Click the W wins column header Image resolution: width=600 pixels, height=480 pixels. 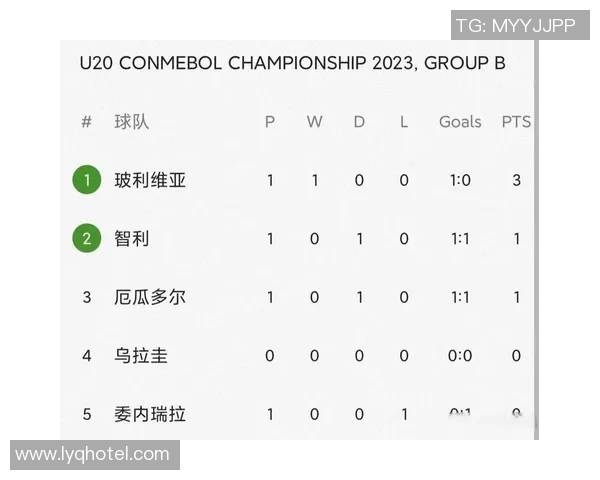314,122
